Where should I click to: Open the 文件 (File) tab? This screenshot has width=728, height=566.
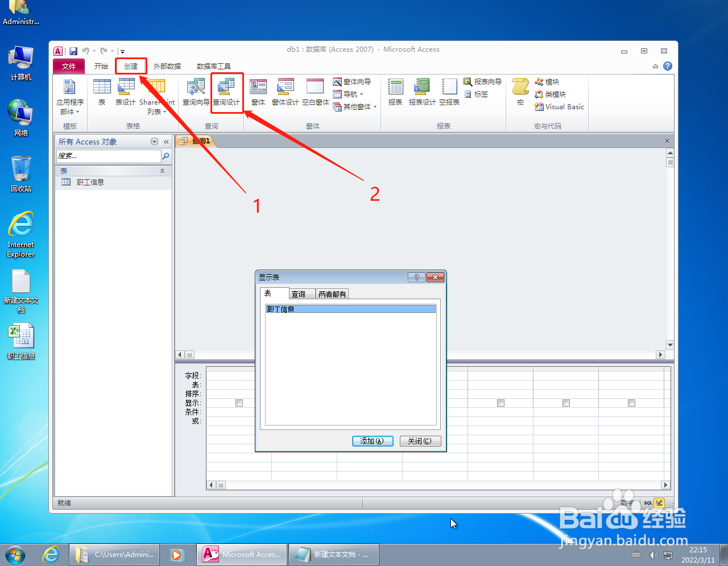69,66
